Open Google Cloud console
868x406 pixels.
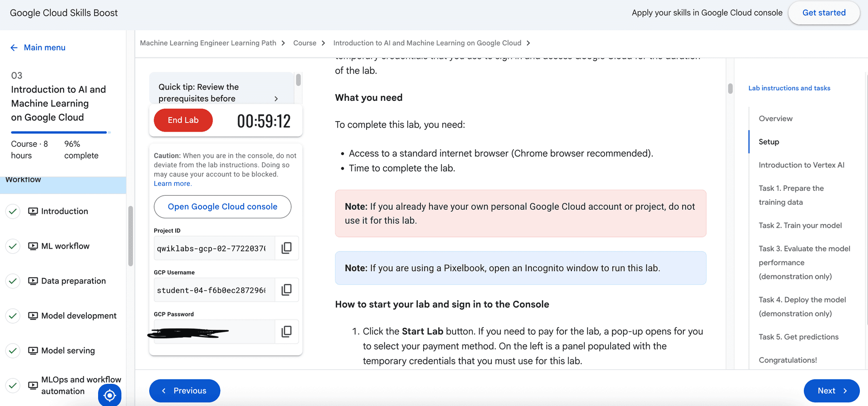222,207
